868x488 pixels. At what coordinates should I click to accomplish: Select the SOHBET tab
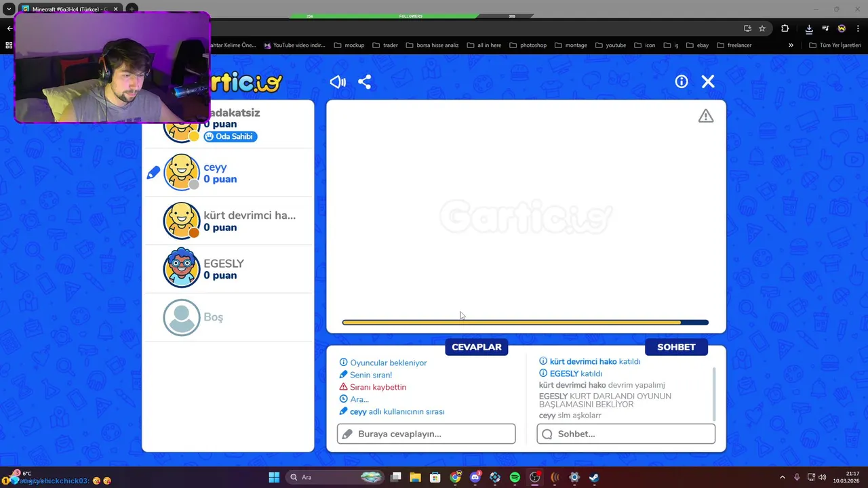(676, 347)
